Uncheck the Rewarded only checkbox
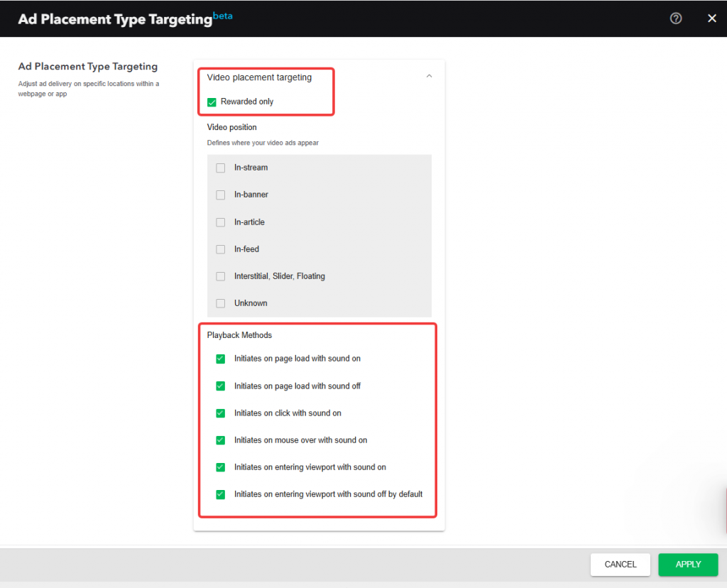Screen dimensions: 727x588 (212, 102)
